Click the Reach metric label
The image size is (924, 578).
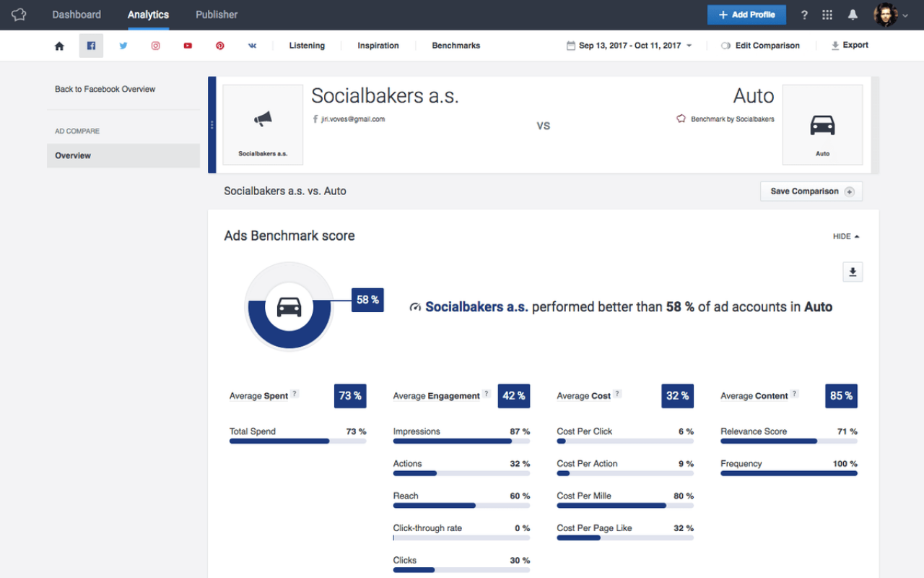coord(406,496)
